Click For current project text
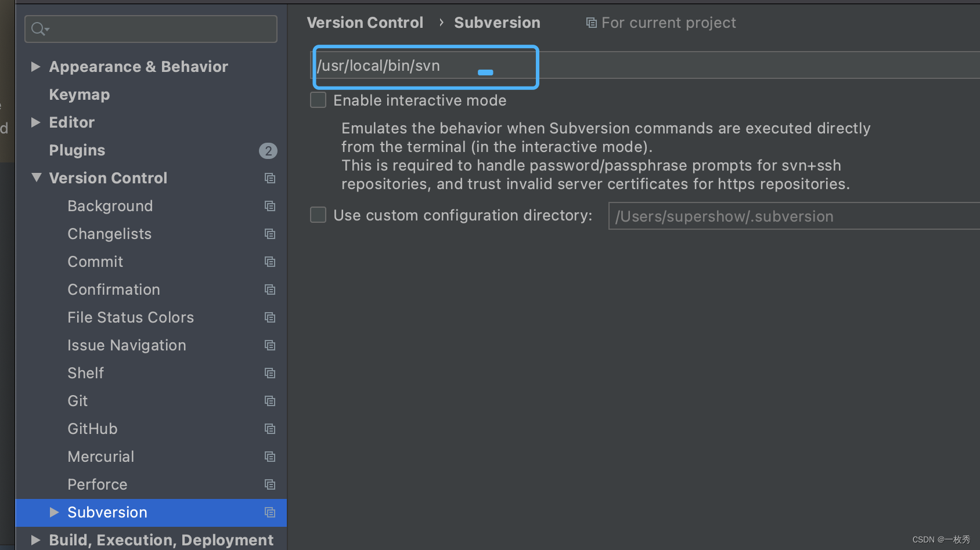980x550 pixels. 669,23
